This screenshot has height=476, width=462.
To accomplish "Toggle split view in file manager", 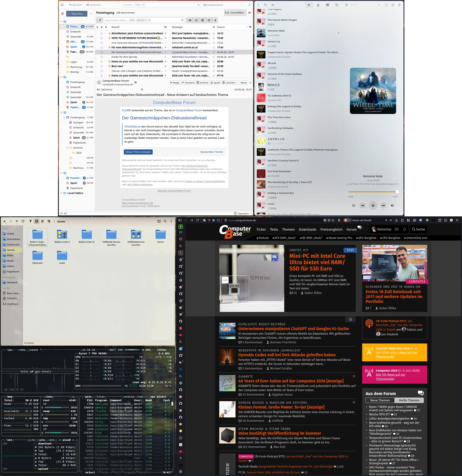I will point(159,221).
